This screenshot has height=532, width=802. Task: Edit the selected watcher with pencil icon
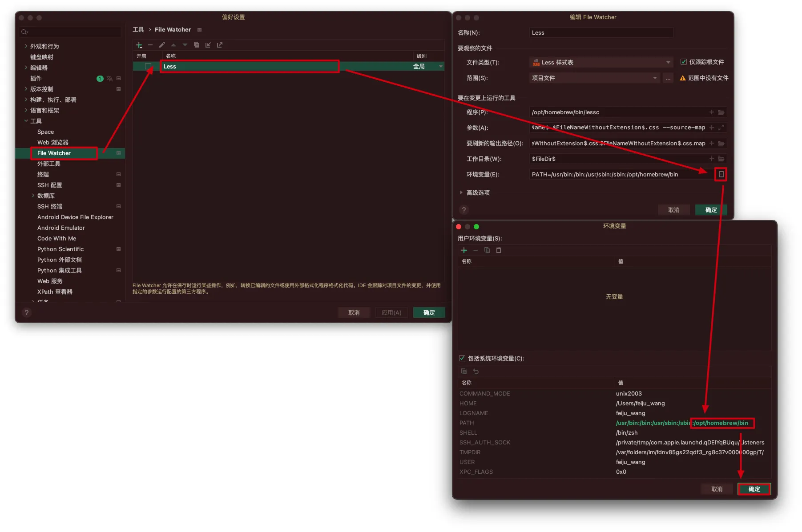pos(162,45)
